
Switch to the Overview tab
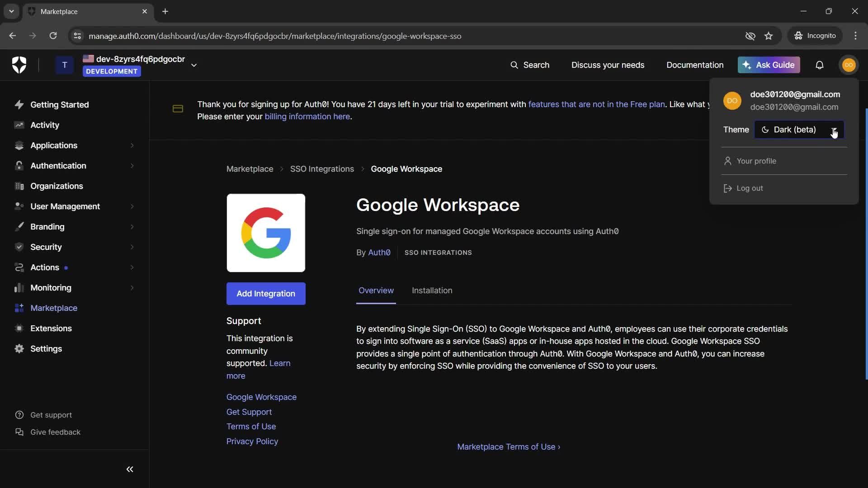coord(376,291)
